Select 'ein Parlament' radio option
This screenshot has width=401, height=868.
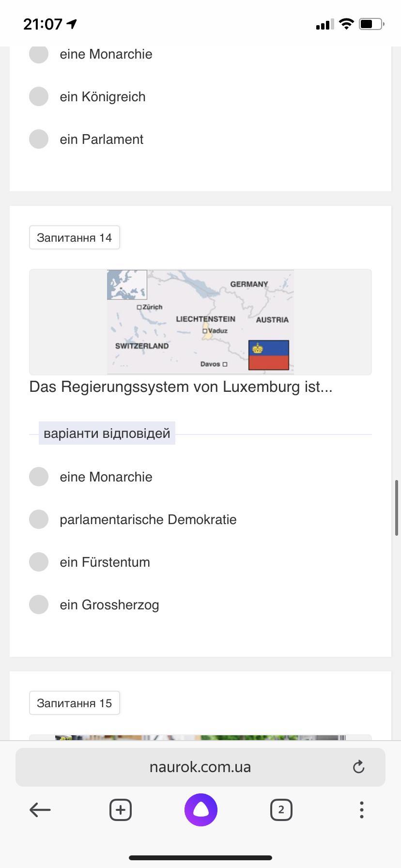pyautogui.click(x=39, y=139)
